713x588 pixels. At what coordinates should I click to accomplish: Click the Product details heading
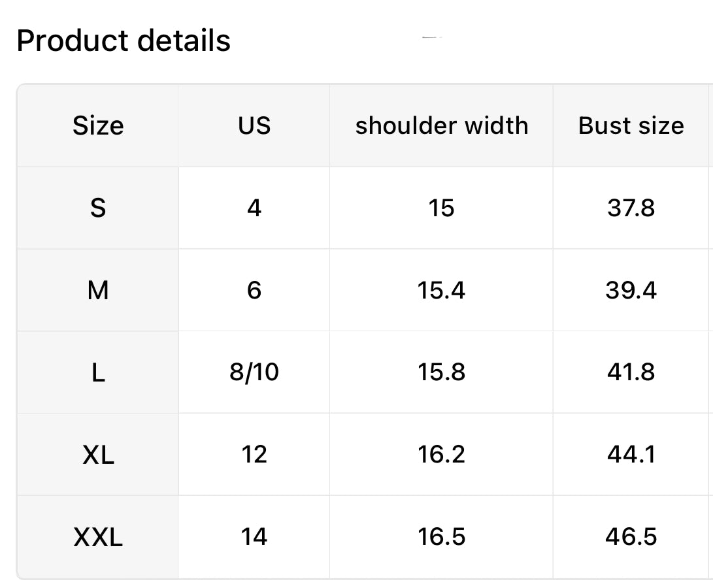tap(124, 41)
